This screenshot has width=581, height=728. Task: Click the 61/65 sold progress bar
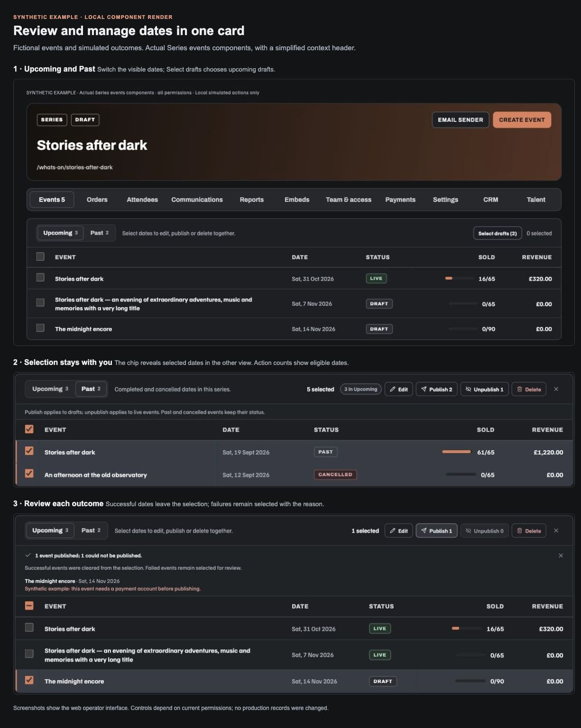coord(456,452)
